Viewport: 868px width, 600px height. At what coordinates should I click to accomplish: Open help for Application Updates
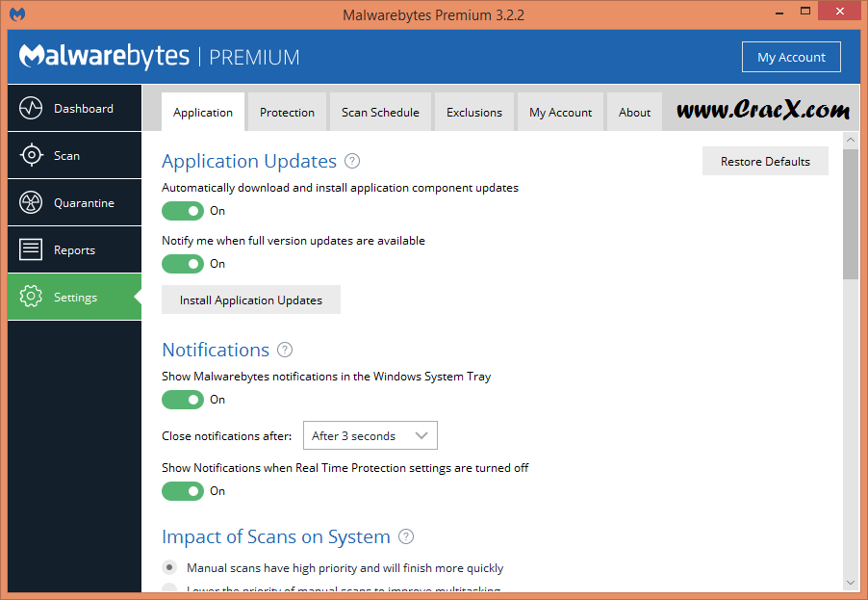[x=352, y=161]
